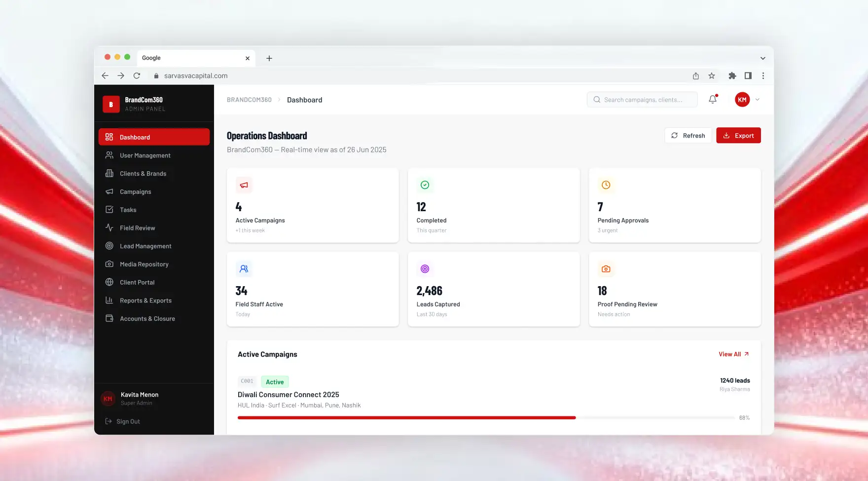Click the Diwali campaign progress bar
Image resolution: width=868 pixels, height=481 pixels.
(486, 418)
